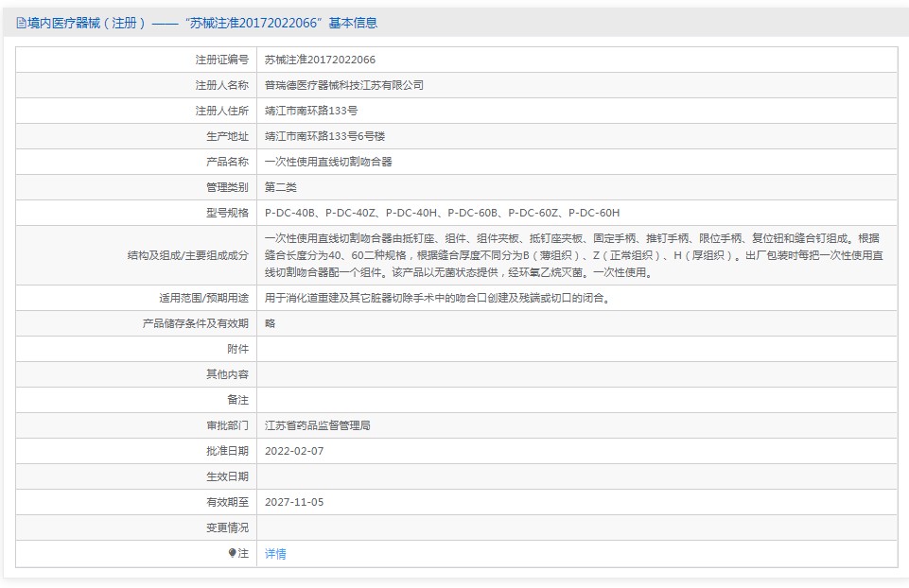909x588 pixels.
Task: Click production address 靖江市南环路133号6号楼
Action: (x=324, y=136)
